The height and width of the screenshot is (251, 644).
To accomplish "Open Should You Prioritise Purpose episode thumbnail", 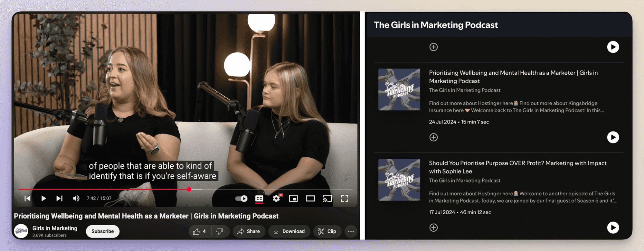I will pyautogui.click(x=399, y=180).
